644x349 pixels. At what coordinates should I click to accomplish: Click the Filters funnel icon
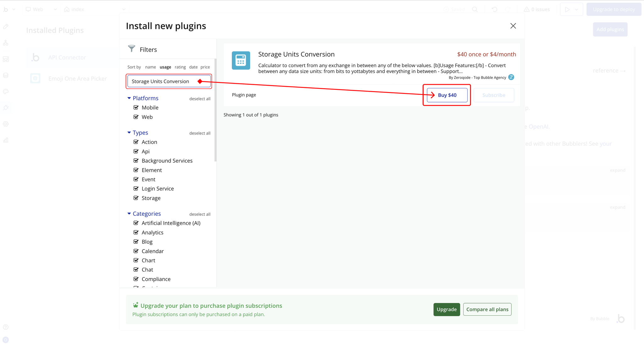(131, 49)
